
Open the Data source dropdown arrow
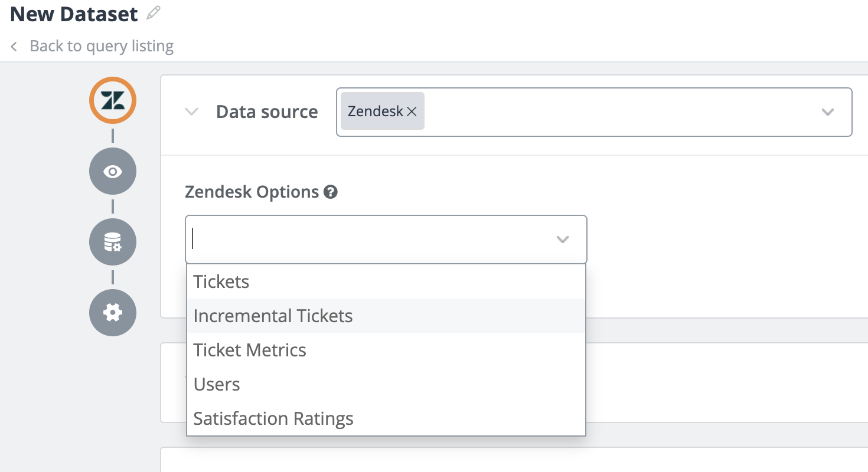click(x=828, y=112)
